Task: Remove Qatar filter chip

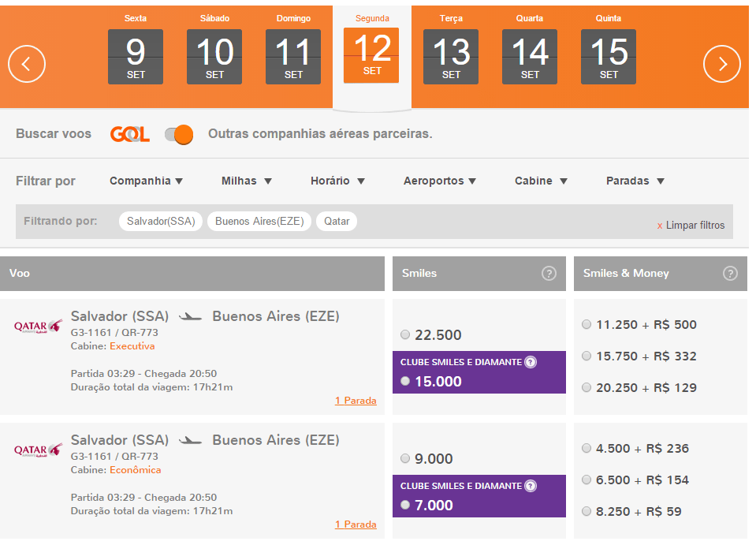Action: (x=337, y=222)
